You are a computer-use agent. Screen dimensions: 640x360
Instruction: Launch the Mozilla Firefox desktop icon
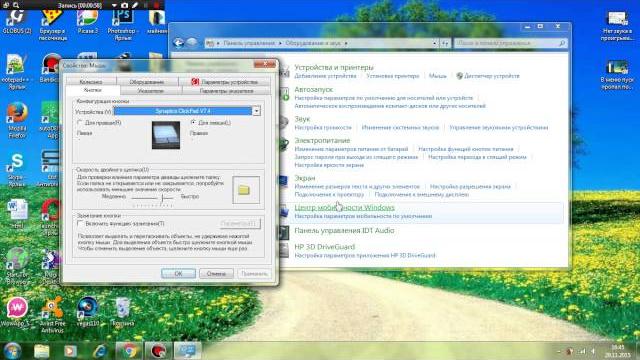pyautogui.click(x=17, y=121)
